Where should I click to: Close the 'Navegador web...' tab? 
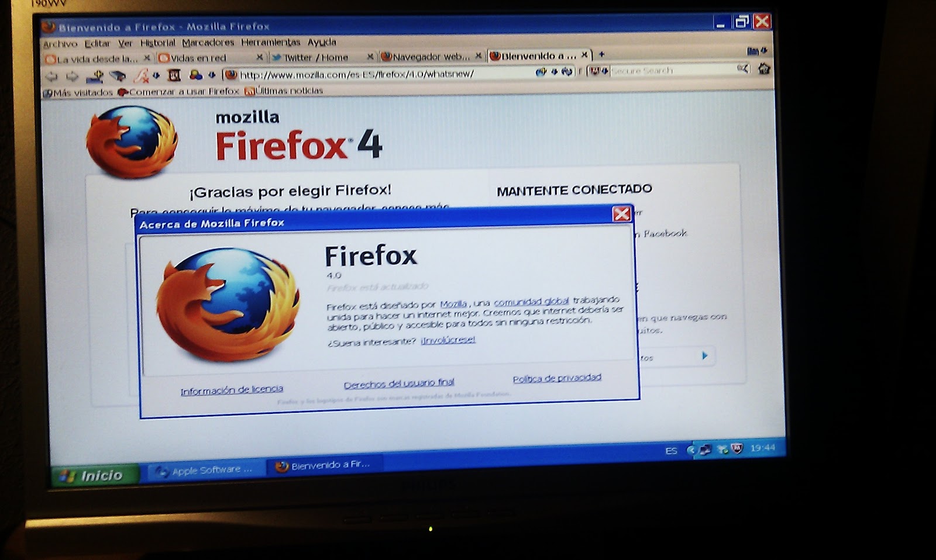click(478, 56)
